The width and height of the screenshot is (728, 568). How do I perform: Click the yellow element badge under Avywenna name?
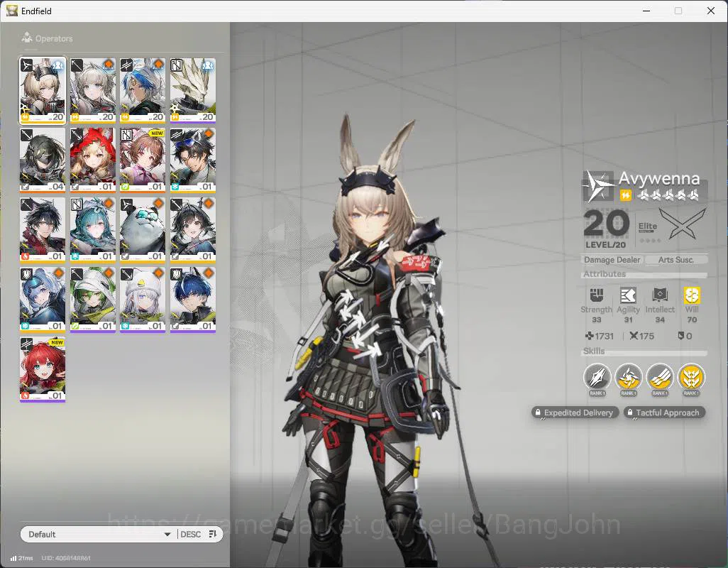click(x=625, y=195)
